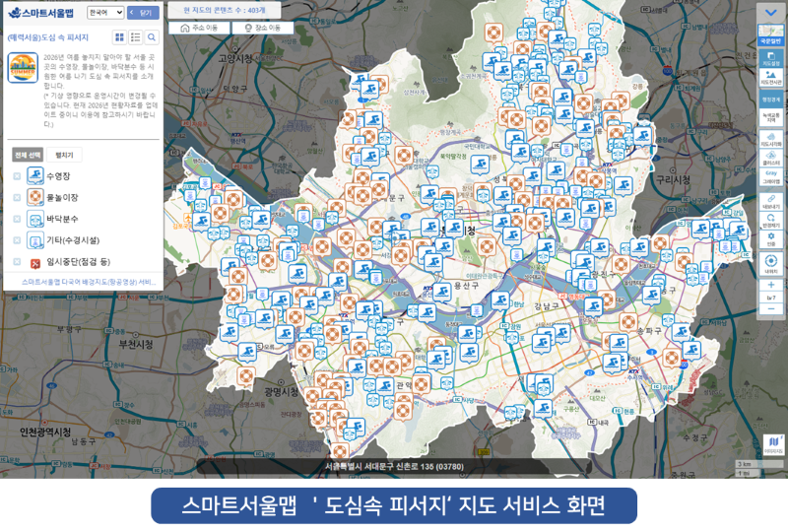Click the 내보내기 export link tool
The image size is (788, 532).
point(770,202)
